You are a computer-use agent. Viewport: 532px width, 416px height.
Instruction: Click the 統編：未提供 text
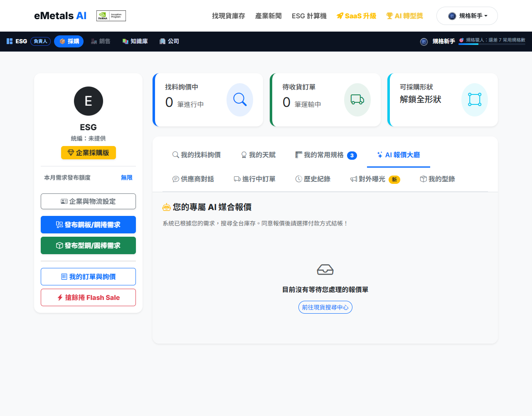coord(89,139)
